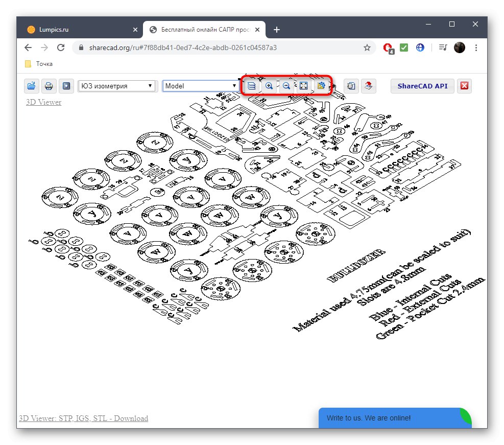
Task: Select the 3D print icon
Action: (x=369, y=86)
